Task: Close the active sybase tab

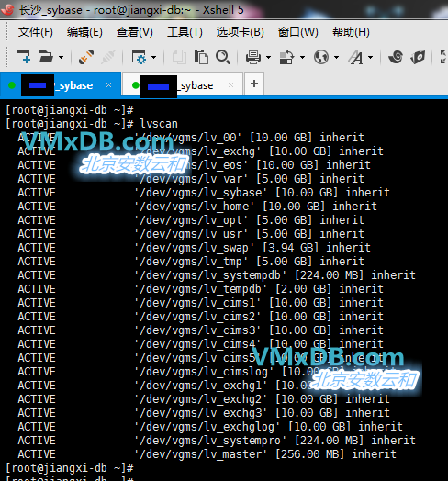Action: coord(108,85)
